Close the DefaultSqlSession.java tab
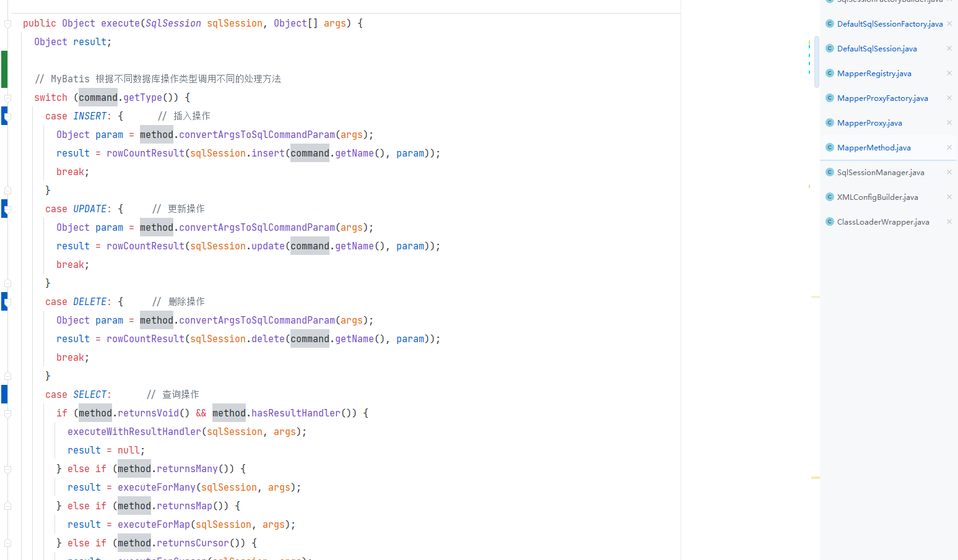The image size is (958, 560). [x=949, y=48]
